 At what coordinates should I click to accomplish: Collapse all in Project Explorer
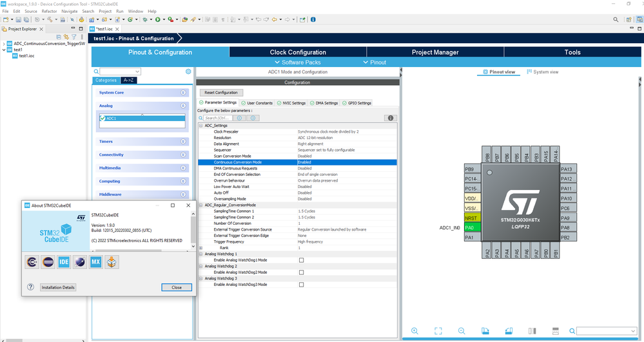pyautogui.click(x=59, y=37)
